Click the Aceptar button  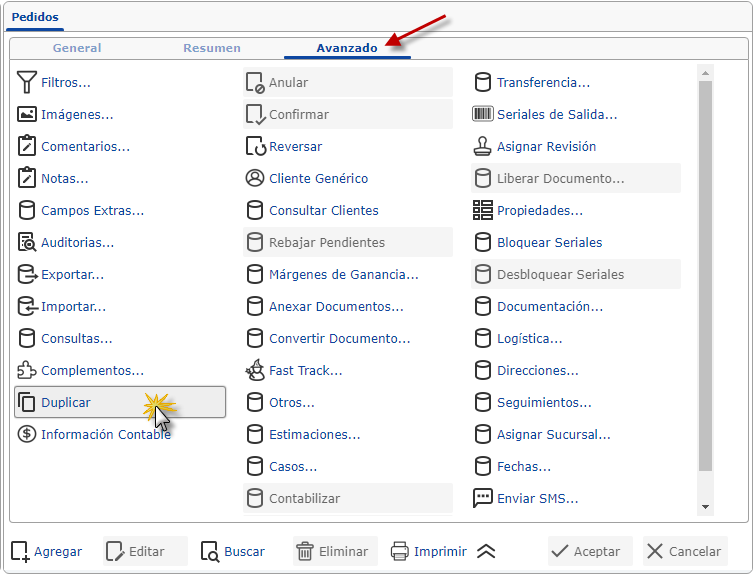(590, 551)
